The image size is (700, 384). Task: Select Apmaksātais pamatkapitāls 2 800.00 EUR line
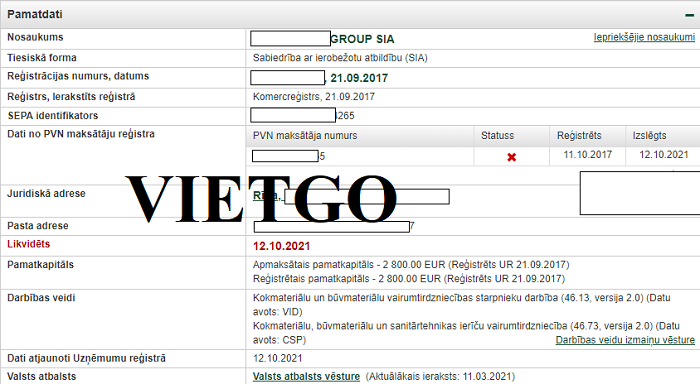coord(411,265)
